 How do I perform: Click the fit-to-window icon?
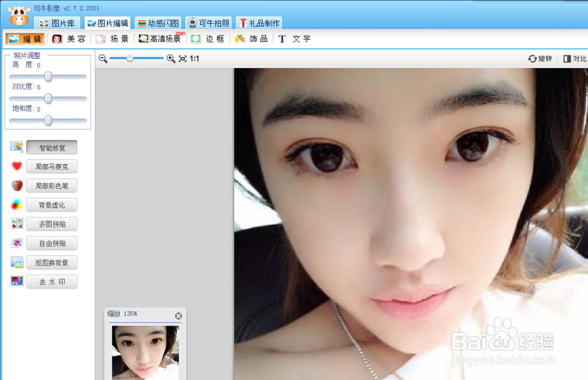(x=183, y=58)
